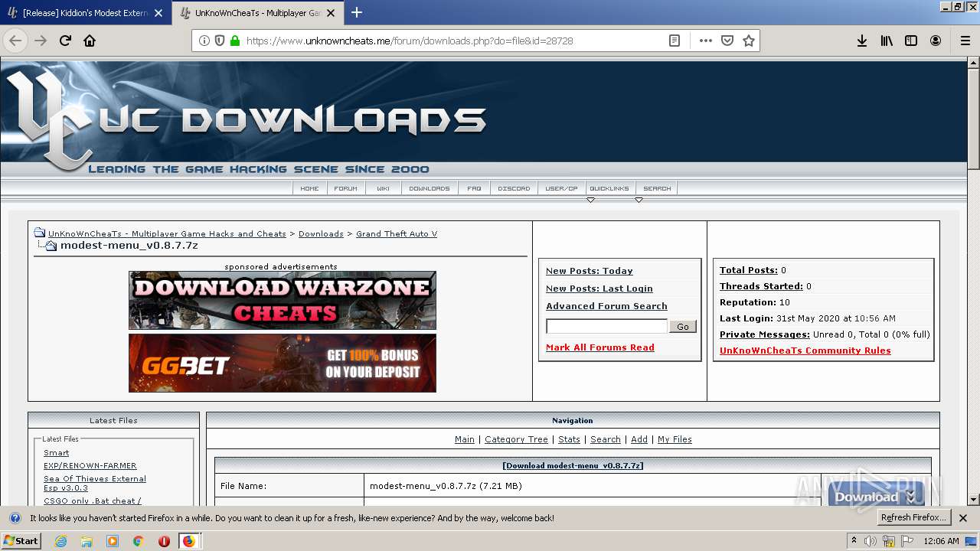The width and height of the screenshot is (980, 551).
Task: Open the DOWNLOADS section in the site menu
Action: (430, 188)
